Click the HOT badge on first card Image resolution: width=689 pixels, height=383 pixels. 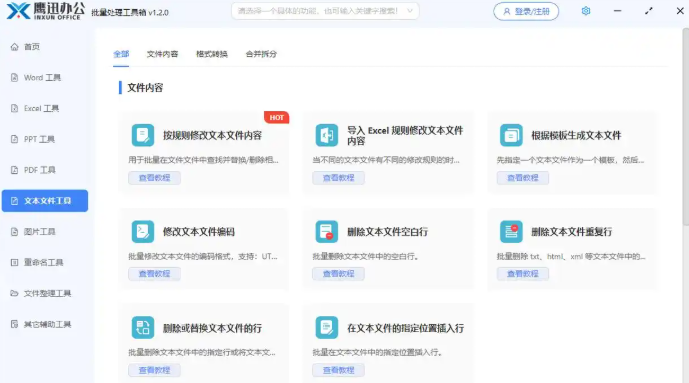pos(276,117)
